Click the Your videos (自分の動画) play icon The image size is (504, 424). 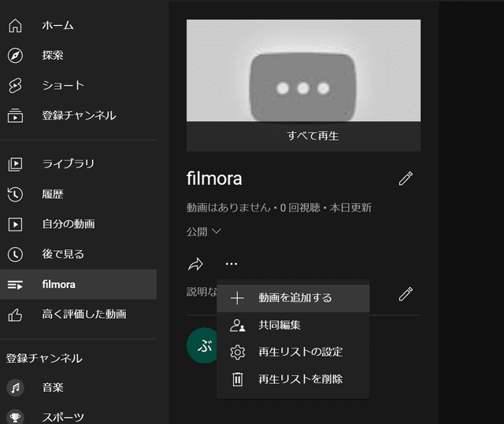pos(15,224)
